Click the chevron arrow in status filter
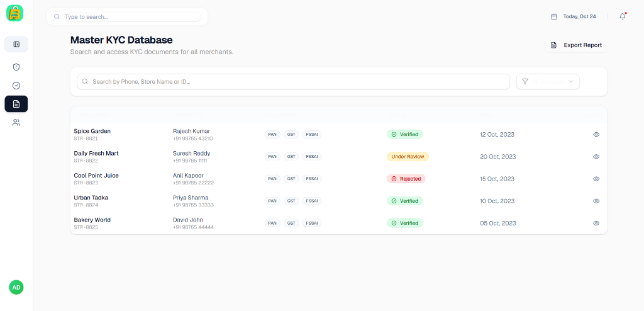 click(x=570, y=81)
